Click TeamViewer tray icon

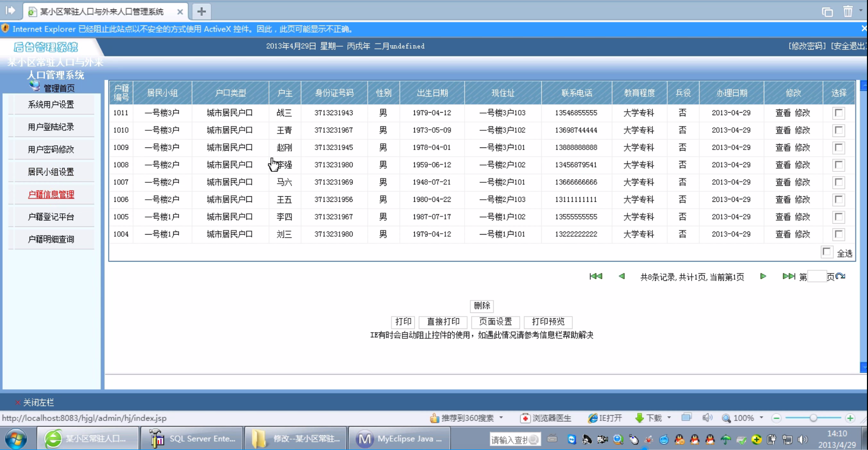(571, 440)
